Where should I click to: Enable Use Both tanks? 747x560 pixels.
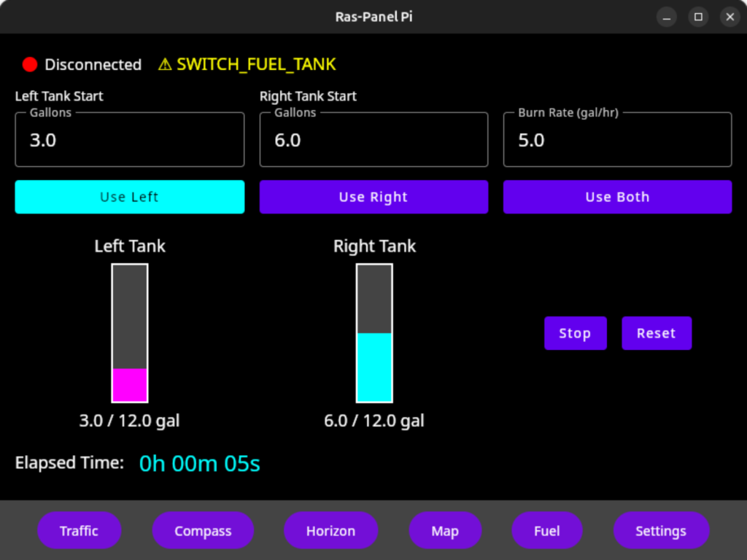(x=617, y=197)
